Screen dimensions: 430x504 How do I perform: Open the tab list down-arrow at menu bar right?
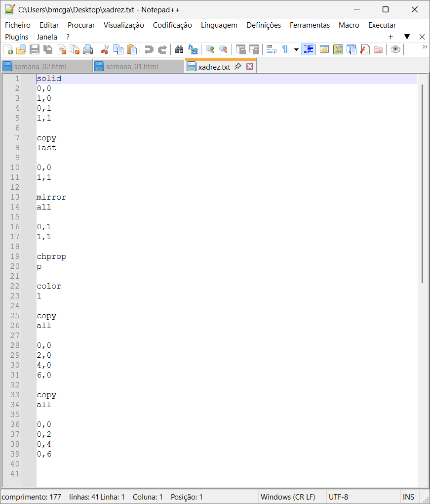tap(407, 37)
